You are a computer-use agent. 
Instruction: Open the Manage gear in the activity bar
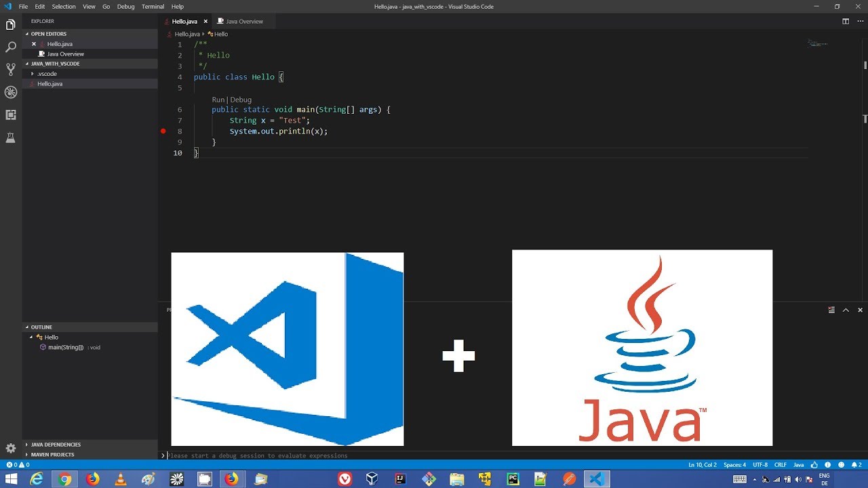click(x=11, y=448)
